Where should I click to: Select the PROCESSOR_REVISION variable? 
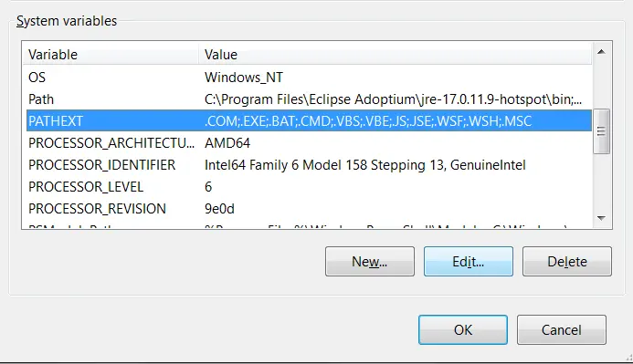point(309,208)
